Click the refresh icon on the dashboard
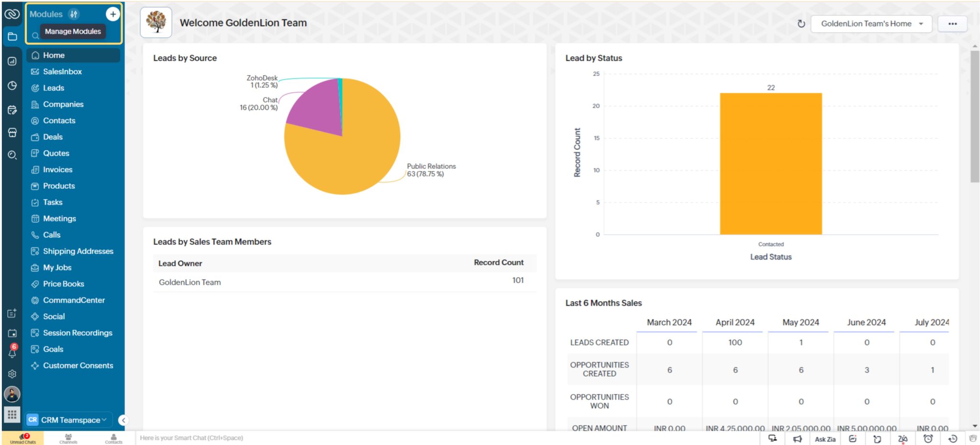 pyautogui.click(x=802, y=23)
